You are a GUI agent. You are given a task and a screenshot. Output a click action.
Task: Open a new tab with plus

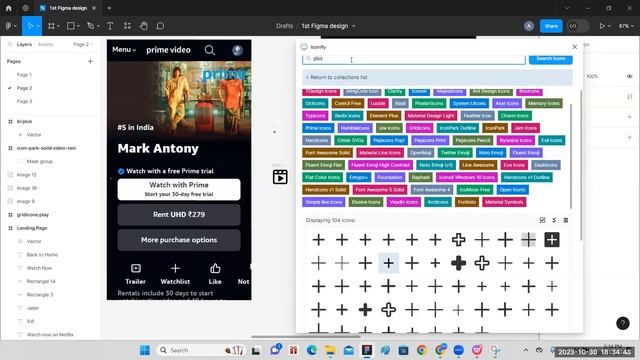[109, 8]
